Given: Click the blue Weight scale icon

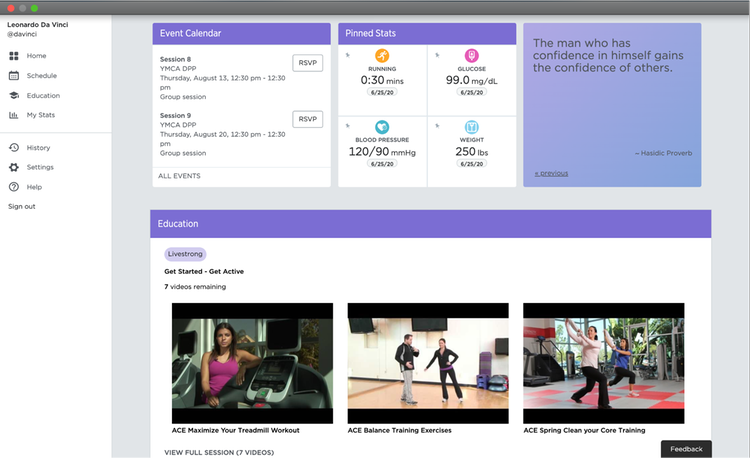Looking at the screenshot, I should pyautogui.click(x=472, y=127).
